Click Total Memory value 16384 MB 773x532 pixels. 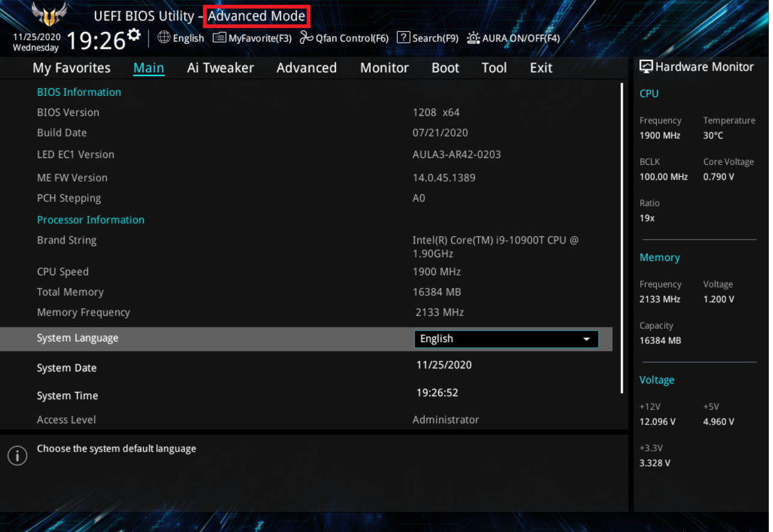pyautogui.click(x=437, y=292)
